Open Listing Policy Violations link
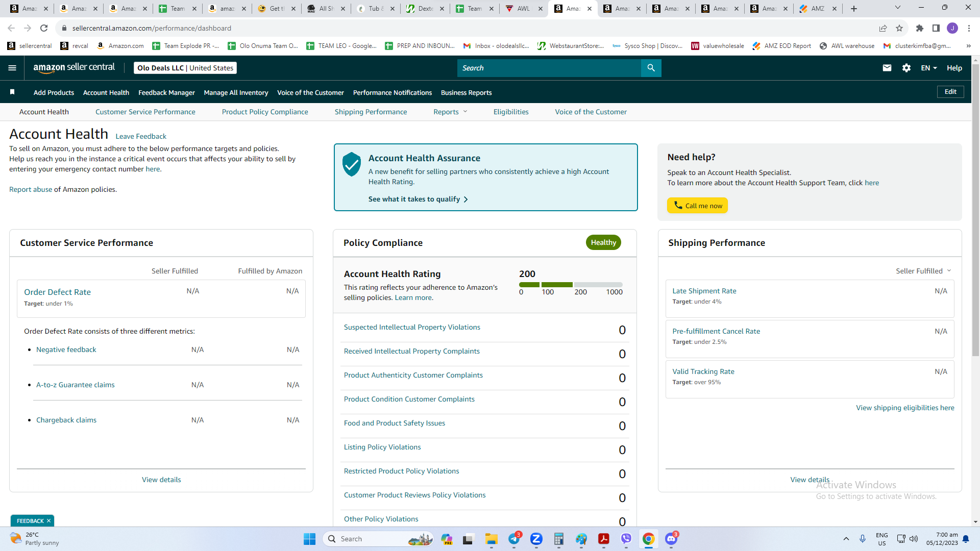This screenshot has width=980, height=551. coord(382,447)
